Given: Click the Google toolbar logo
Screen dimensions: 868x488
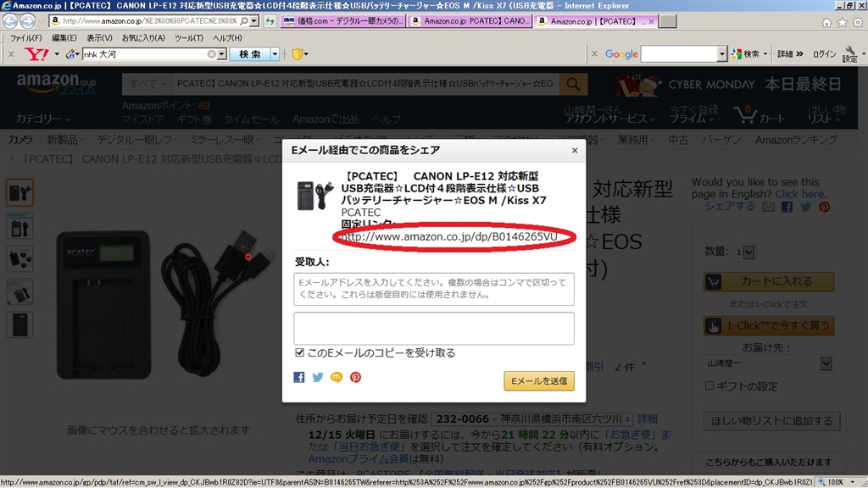Looking at the screenshot, I should [621, 54].
